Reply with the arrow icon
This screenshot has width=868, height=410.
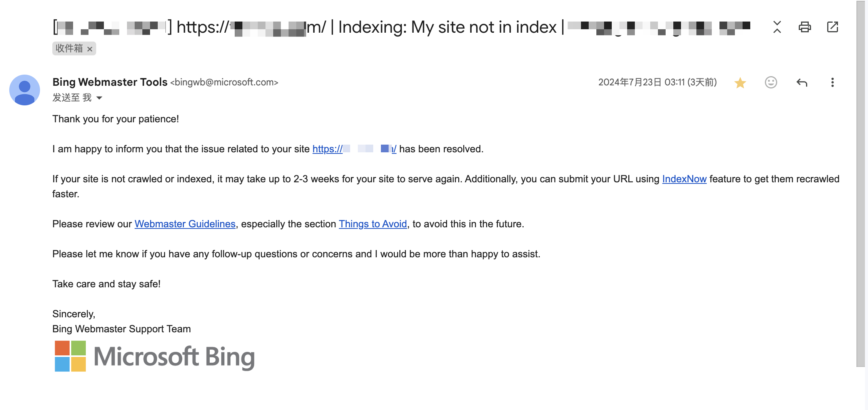tap(802, 82)
